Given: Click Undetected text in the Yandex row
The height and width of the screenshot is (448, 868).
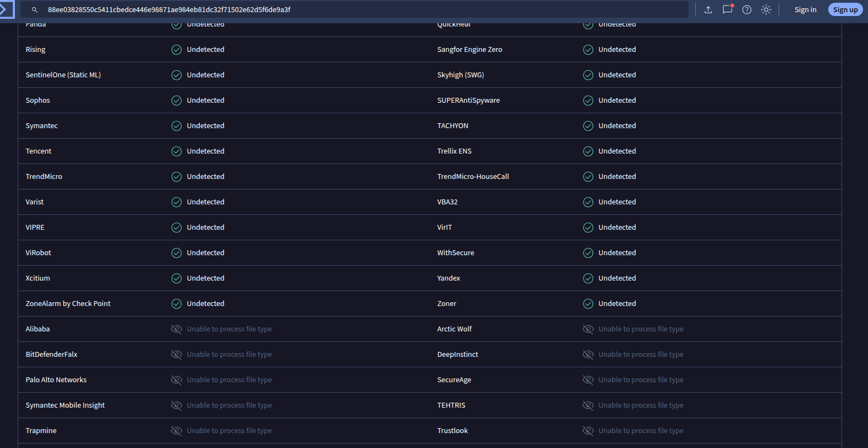Looking at the screenshot, I should tap(617, 278).
